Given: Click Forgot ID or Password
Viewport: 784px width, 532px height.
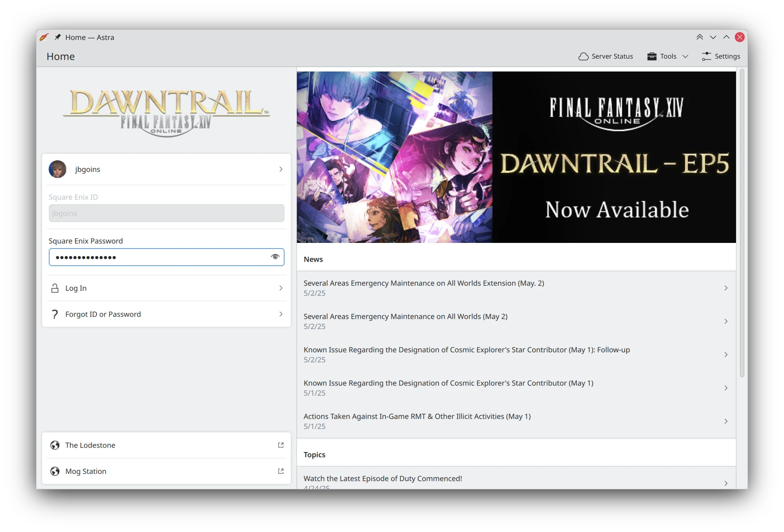Looking at the screenshot, I should tap(166, 314).
